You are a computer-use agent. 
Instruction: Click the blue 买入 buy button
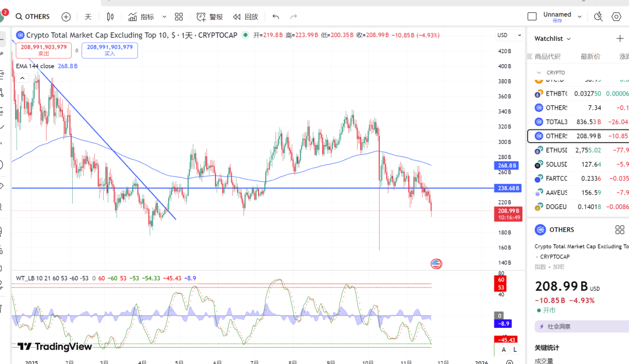(109, 50)
